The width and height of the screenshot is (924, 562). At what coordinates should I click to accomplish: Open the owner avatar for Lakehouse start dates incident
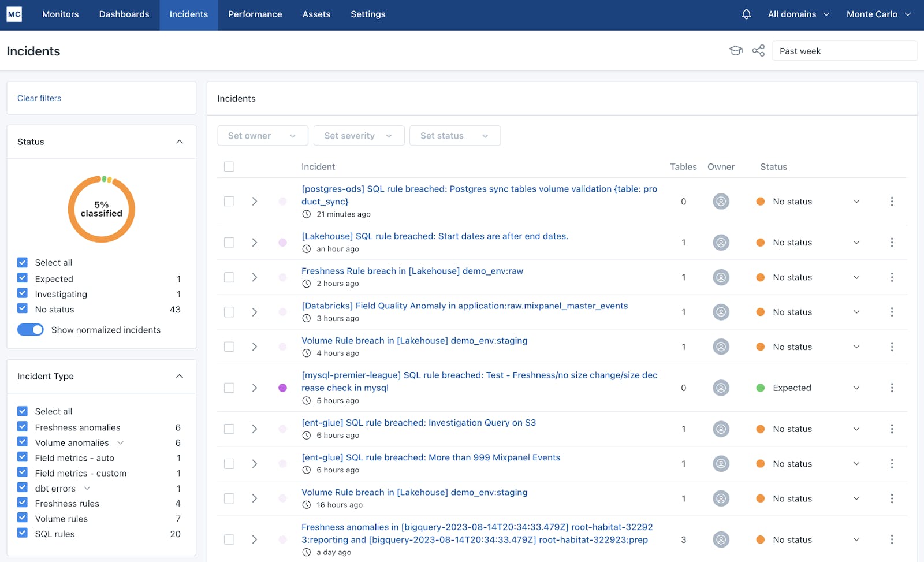click(x=721, y=243)
